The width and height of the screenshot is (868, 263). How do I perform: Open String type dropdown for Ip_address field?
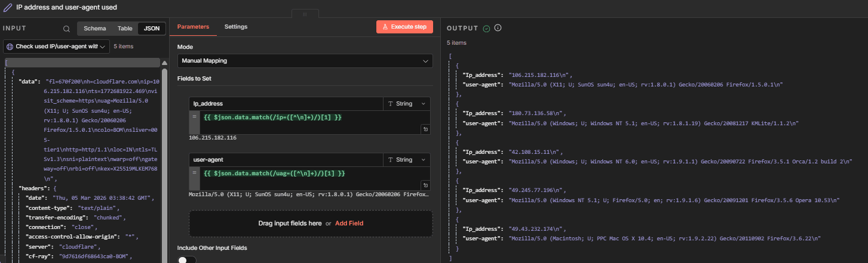pos(406,104)
